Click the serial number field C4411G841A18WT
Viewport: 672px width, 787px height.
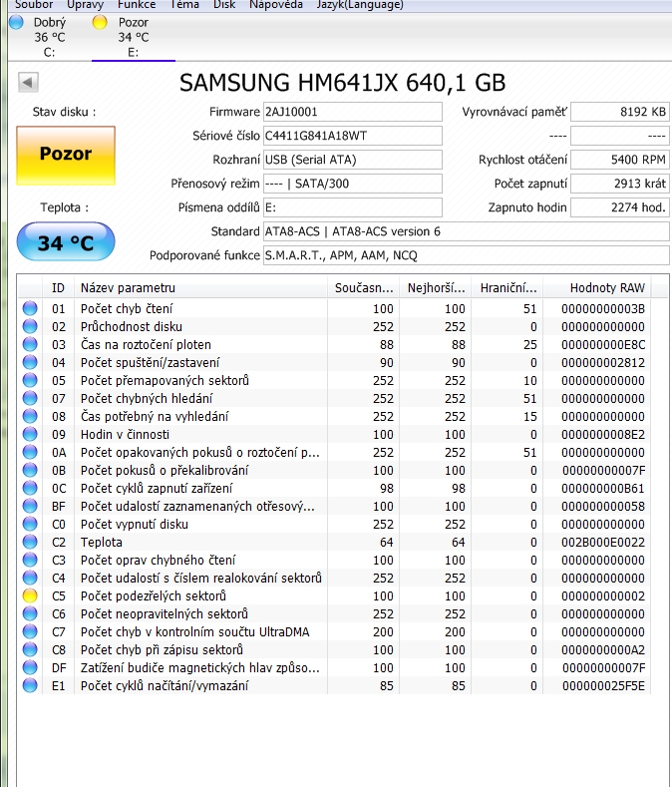[x=352, y=136]
